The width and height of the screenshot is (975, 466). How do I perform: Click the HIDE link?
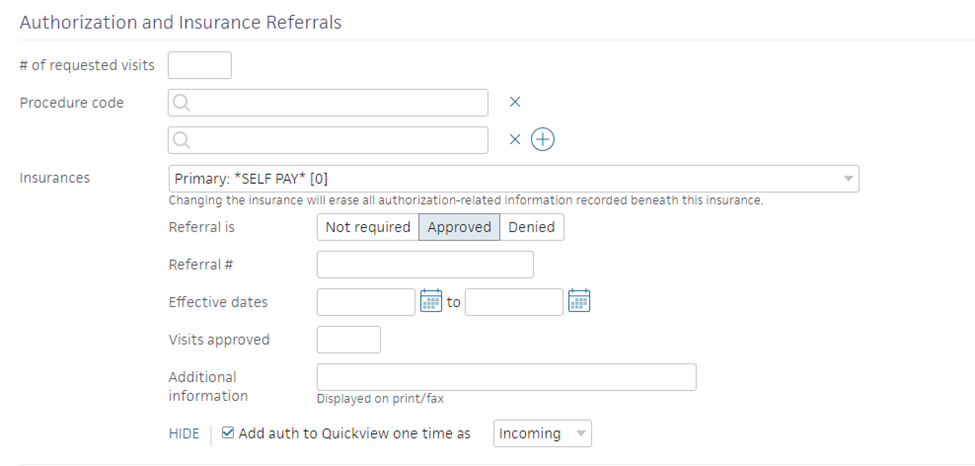(x=184, y=434)
